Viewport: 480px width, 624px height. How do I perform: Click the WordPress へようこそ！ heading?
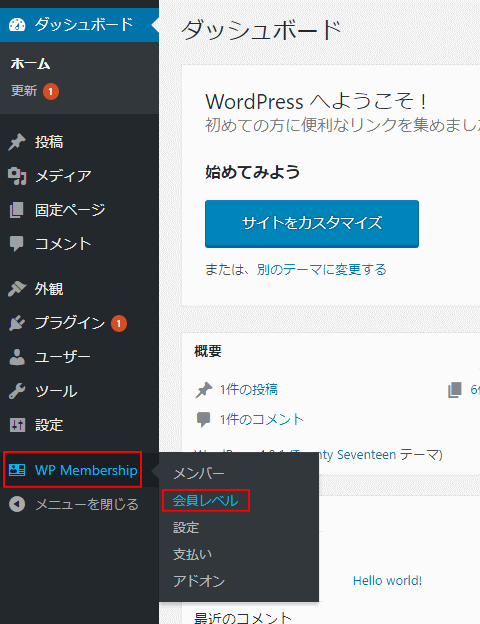(317, 101)
